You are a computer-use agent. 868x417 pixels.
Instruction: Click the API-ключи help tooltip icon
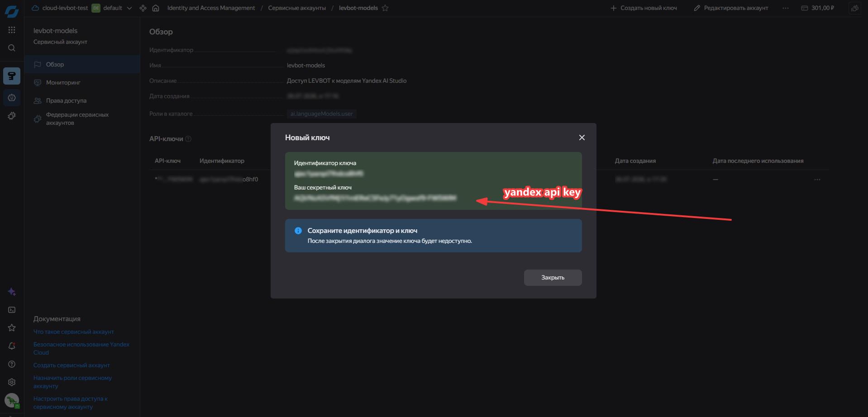pos(189,139)
